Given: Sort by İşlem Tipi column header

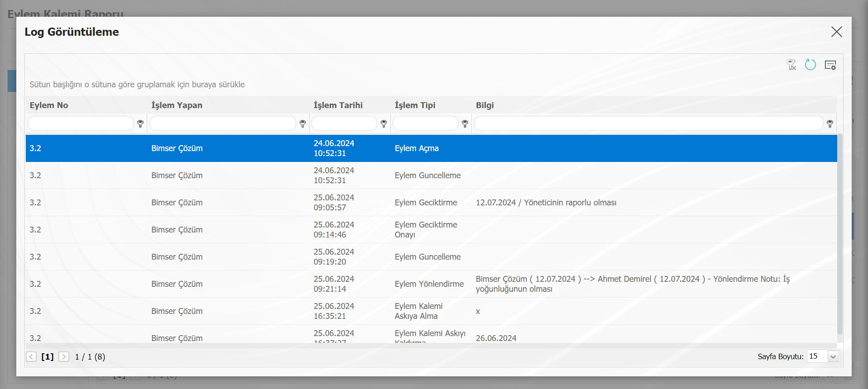Looking at the screenshot, I should tap(415, 105).
